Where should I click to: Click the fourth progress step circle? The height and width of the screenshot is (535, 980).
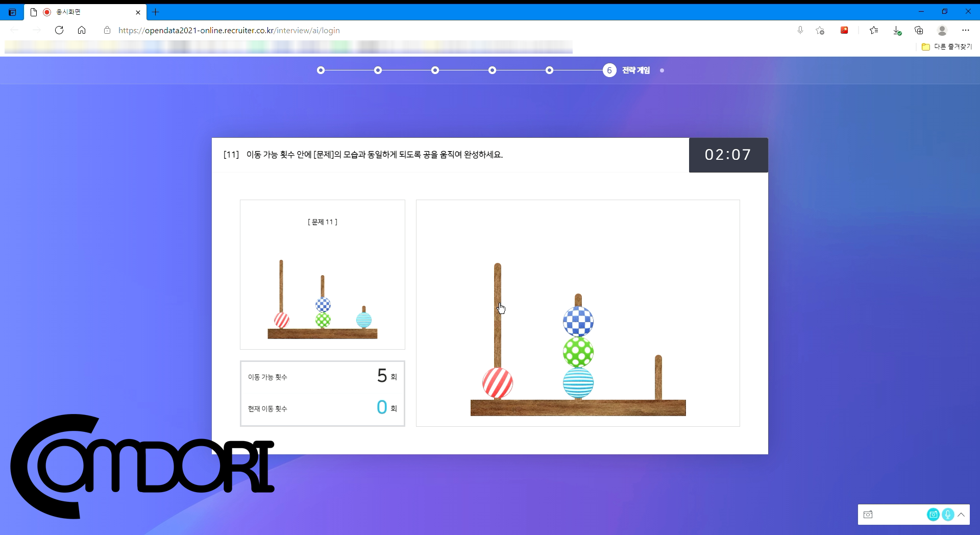click(492, 70)
